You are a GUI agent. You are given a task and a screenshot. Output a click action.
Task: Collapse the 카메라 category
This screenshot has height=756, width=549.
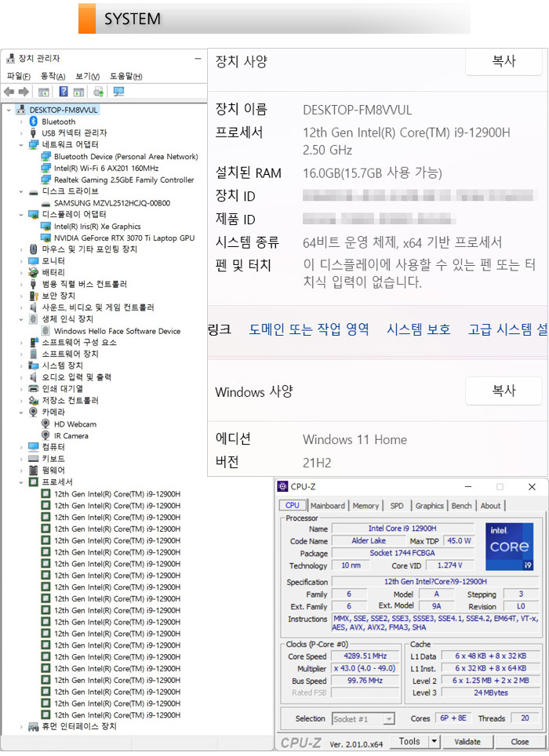[20, 413]
